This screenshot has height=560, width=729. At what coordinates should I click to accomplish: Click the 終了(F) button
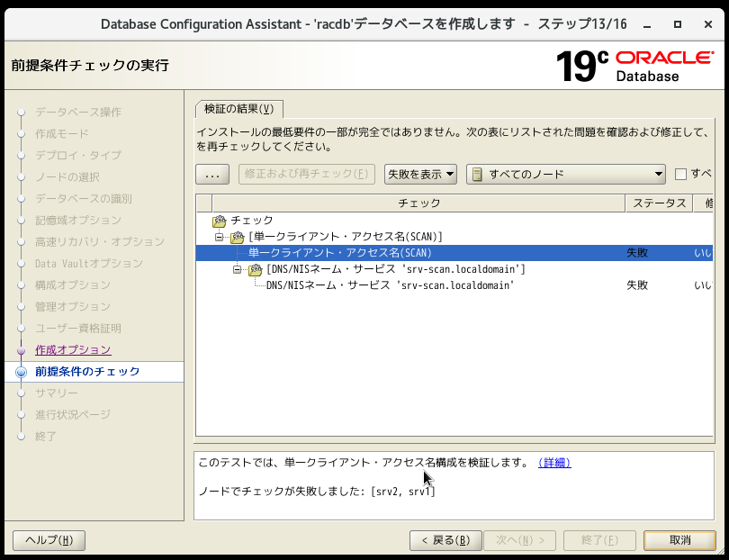[599, 540]
